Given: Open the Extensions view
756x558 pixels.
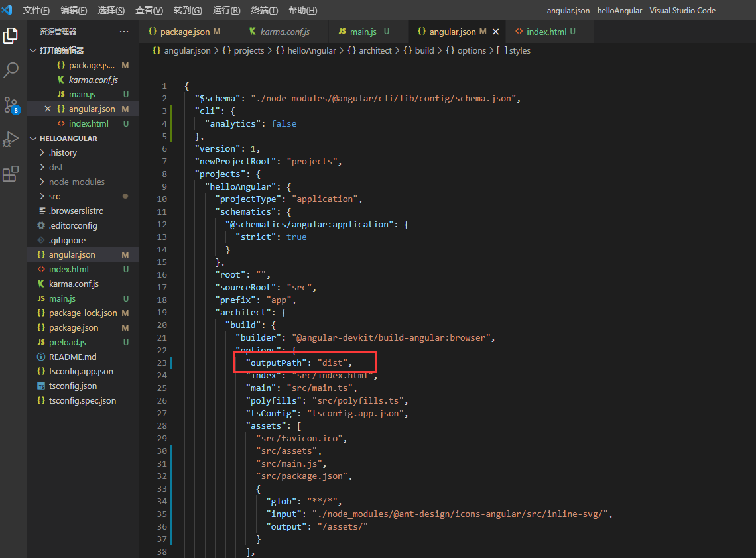Looking at the screenshot, I should (11, 174).
